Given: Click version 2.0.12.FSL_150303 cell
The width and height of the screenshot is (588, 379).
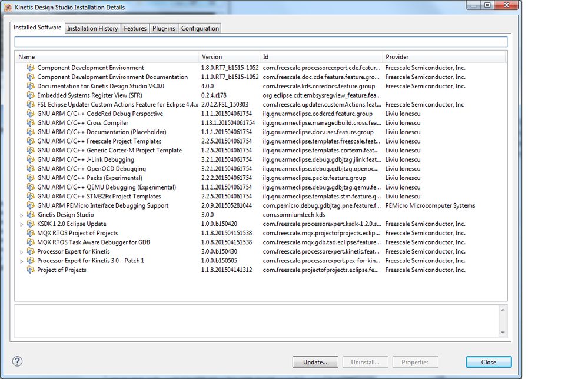Looking at the screenshot, I should tap(225, 105).
